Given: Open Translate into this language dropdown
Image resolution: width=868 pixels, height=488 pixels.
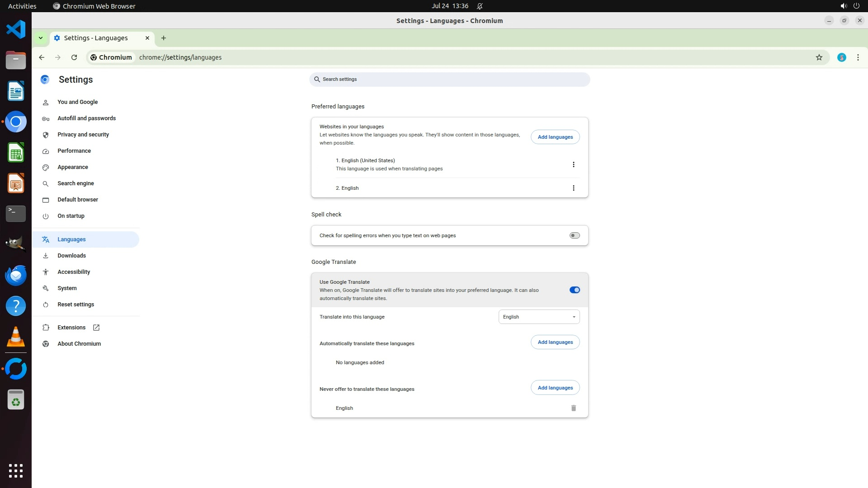Looking at the screenshot, I should [x=539, y=317].
